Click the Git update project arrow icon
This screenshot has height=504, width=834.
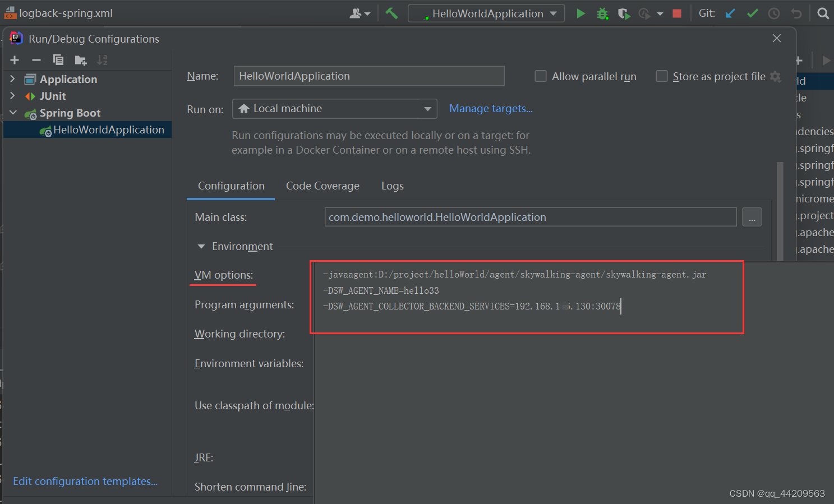click(730, 13)
